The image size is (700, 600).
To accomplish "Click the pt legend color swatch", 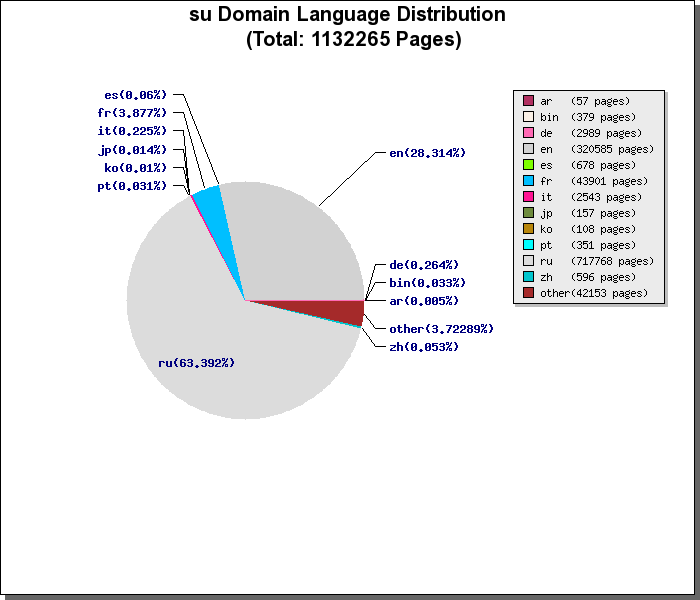I will tap(528, 245).
